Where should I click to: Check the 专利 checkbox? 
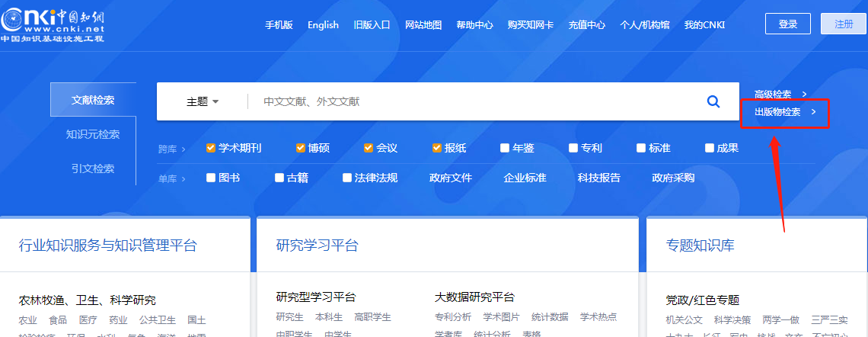point(573,148)
